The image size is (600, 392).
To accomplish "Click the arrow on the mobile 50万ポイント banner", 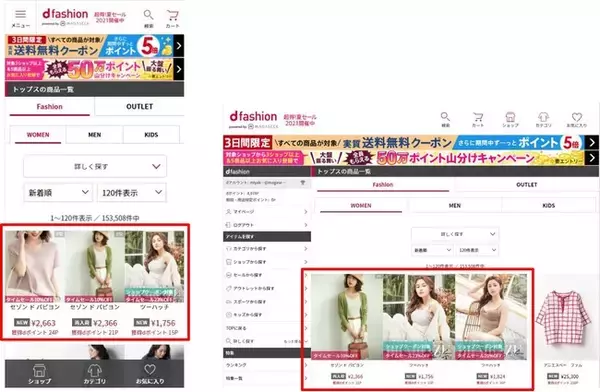I will point(179,69).
